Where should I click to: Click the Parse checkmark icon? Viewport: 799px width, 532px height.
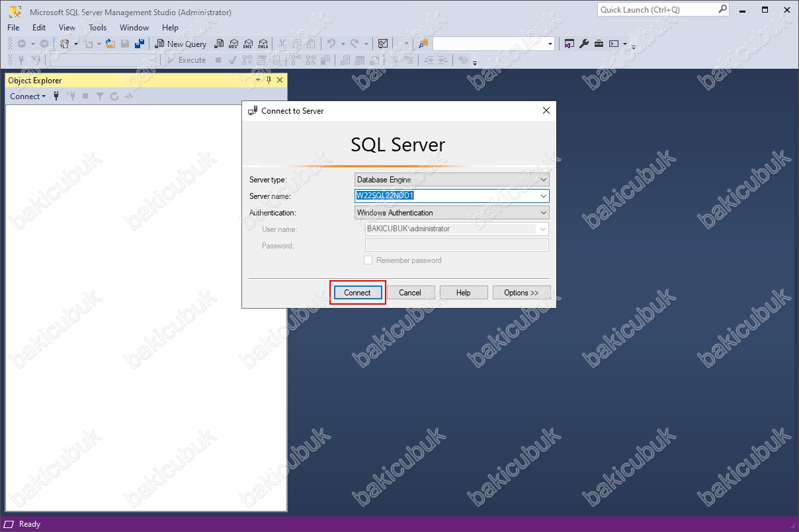click(233, 60)
